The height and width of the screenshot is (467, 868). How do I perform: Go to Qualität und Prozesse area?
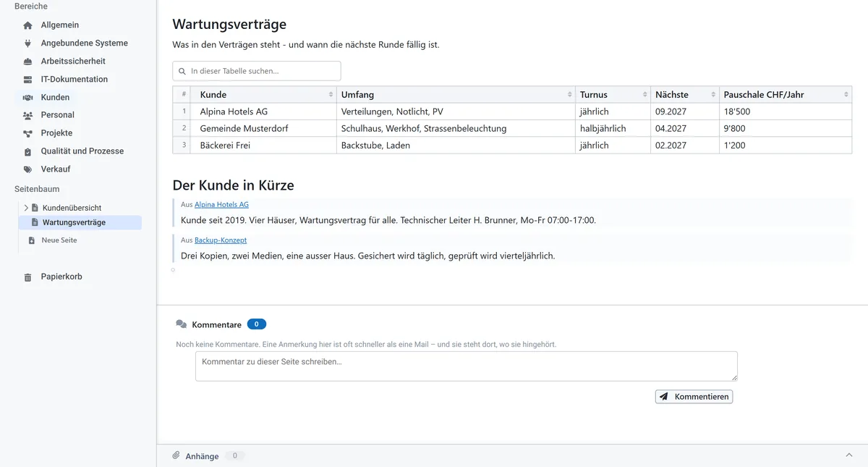pyautogui.click(x=82, y=151)
